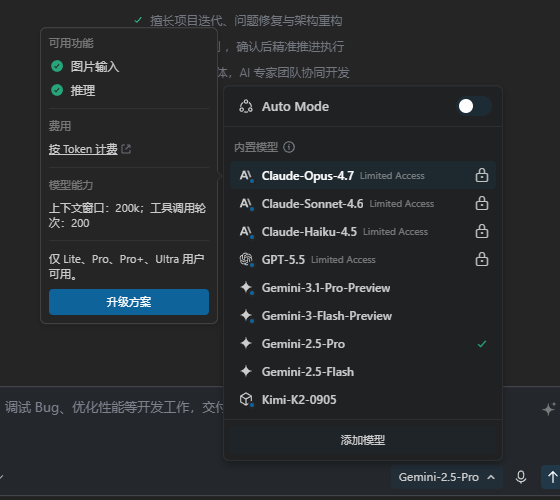Click 图片输入 feature label
This screenshot has width=560, height=500.
pos(95,66)
